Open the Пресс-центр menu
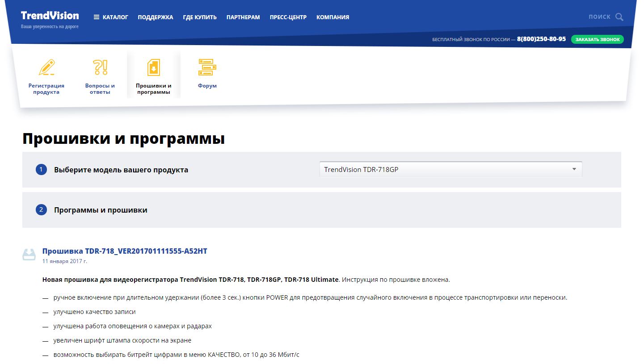The image size is (644, 364). click(288, 17)
